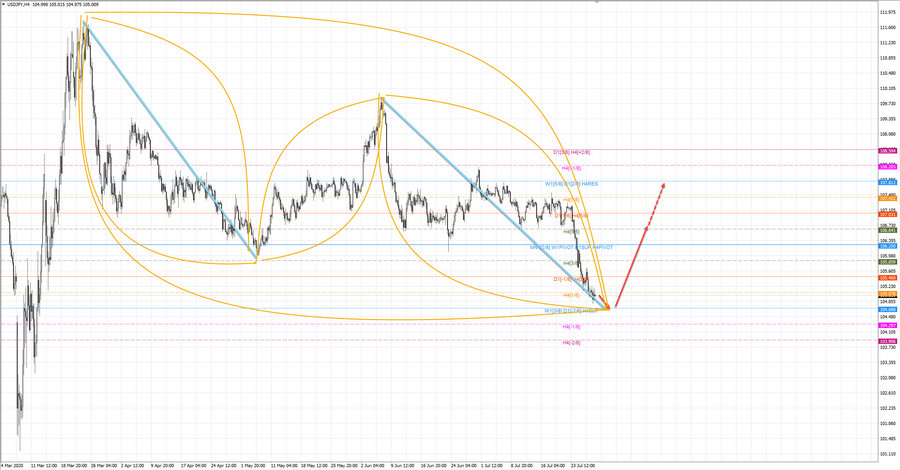Click the 102.610 price scale label

[x=888, y=393]
